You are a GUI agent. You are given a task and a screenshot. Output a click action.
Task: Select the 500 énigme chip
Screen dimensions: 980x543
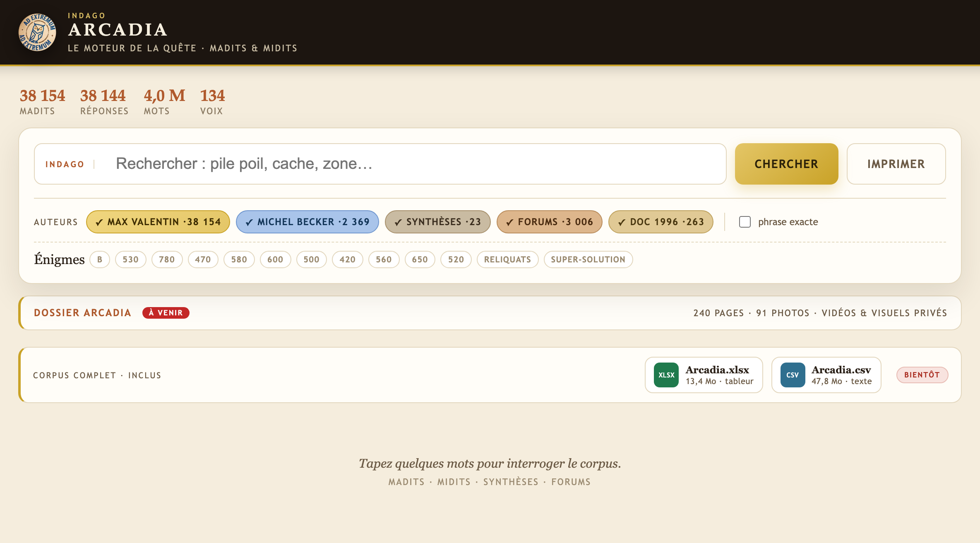pyautogui.click(x=312, y=259)
